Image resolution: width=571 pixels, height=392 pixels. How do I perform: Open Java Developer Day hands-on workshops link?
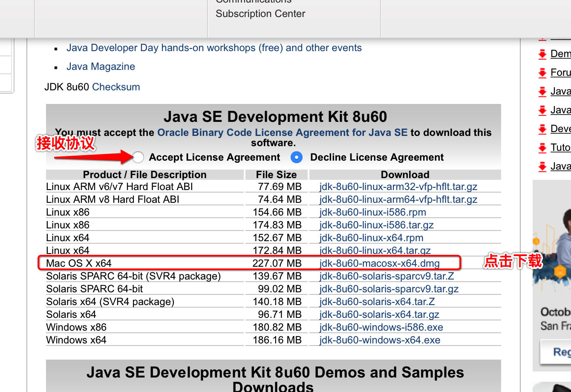tap(214, 48)
